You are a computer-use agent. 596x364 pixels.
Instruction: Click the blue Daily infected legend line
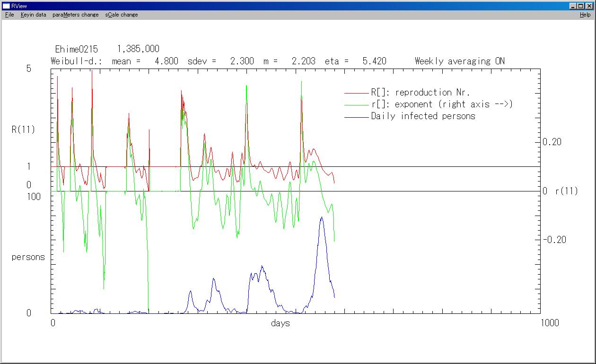click(357, 117)
